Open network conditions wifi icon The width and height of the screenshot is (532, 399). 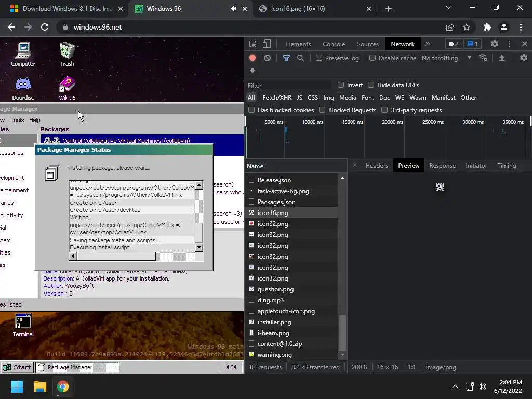tap(483, 58)
